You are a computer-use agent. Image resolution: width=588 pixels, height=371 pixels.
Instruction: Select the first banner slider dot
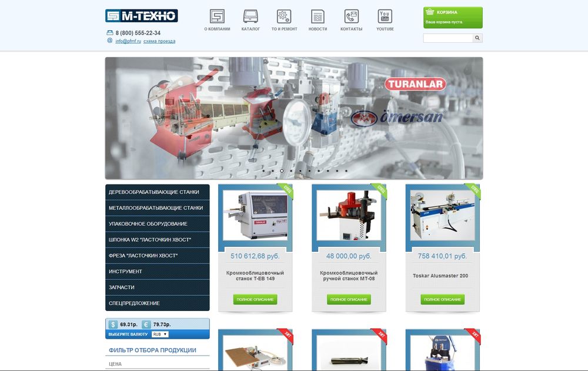pos(263,171)
